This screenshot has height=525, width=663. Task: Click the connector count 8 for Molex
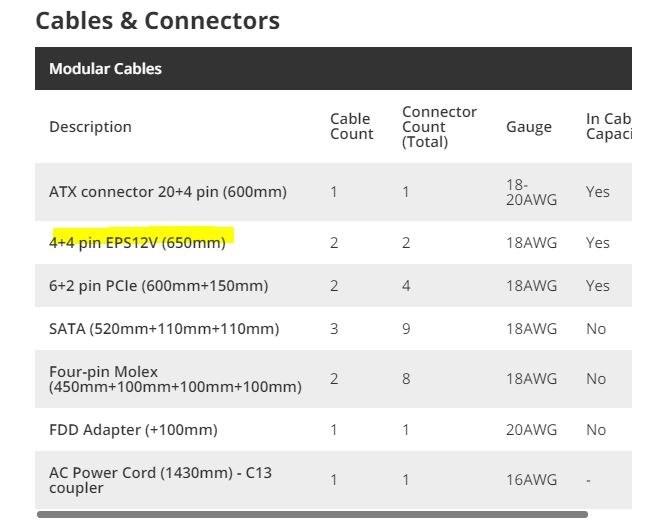click(406, 379)
